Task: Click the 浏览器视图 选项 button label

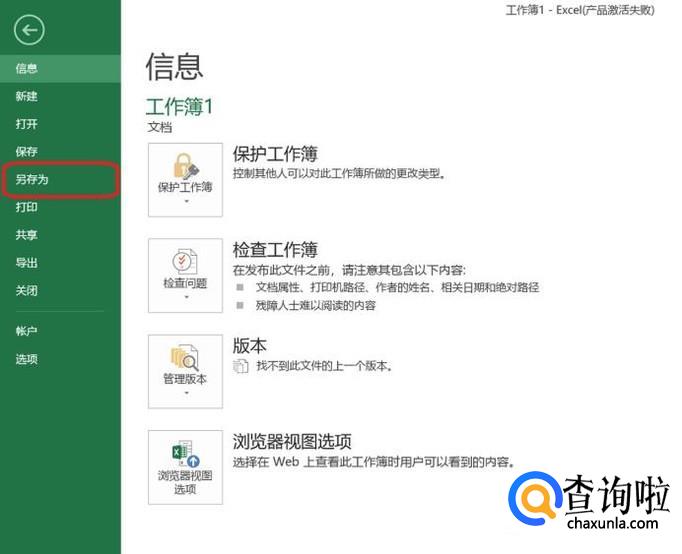Action: [x=185, y=482]
